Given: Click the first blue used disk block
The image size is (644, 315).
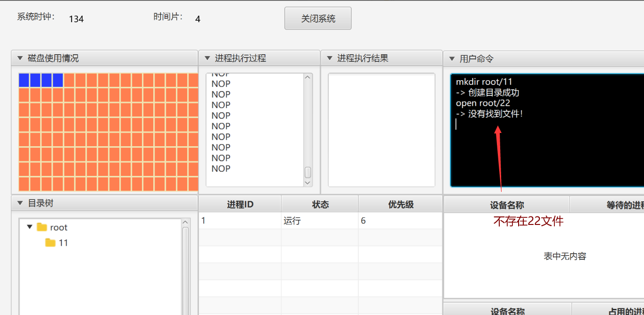Looking at the screenshot, I should pos(24,80).
